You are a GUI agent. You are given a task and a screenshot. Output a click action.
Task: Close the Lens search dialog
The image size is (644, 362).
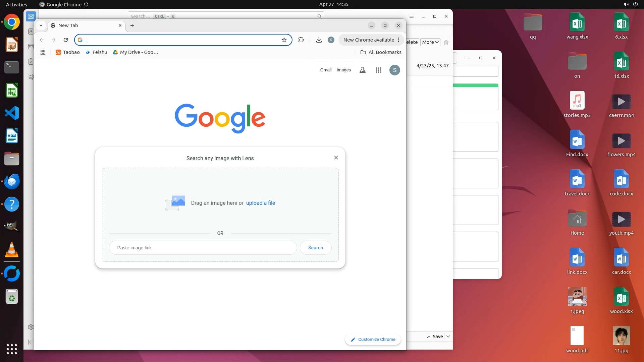[336, 158]
